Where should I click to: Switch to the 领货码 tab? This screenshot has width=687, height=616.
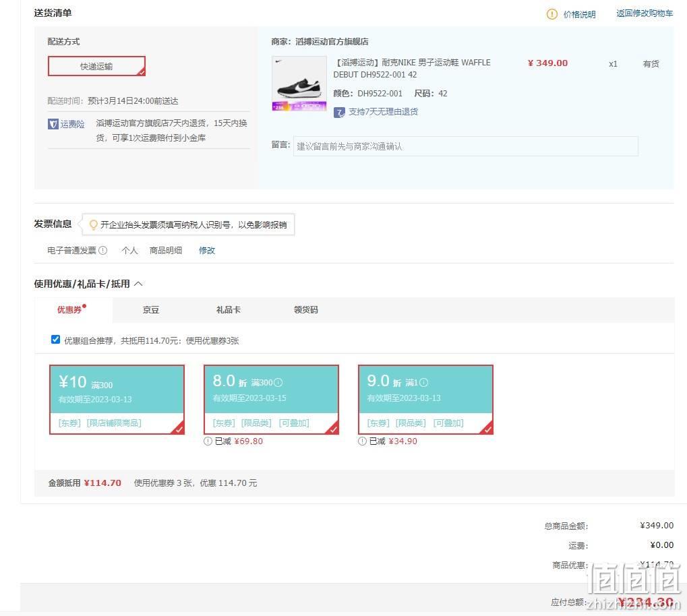pos(306,310)
